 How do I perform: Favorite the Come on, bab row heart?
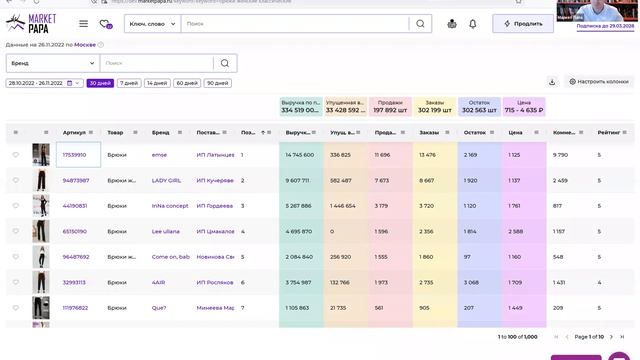click(16, 257)
